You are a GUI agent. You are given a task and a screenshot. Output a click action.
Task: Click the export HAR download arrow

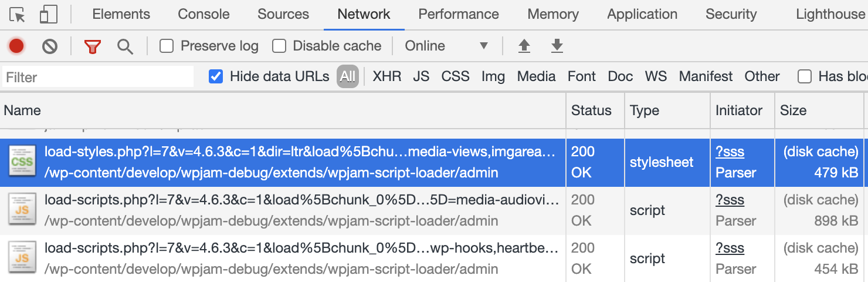557,46
